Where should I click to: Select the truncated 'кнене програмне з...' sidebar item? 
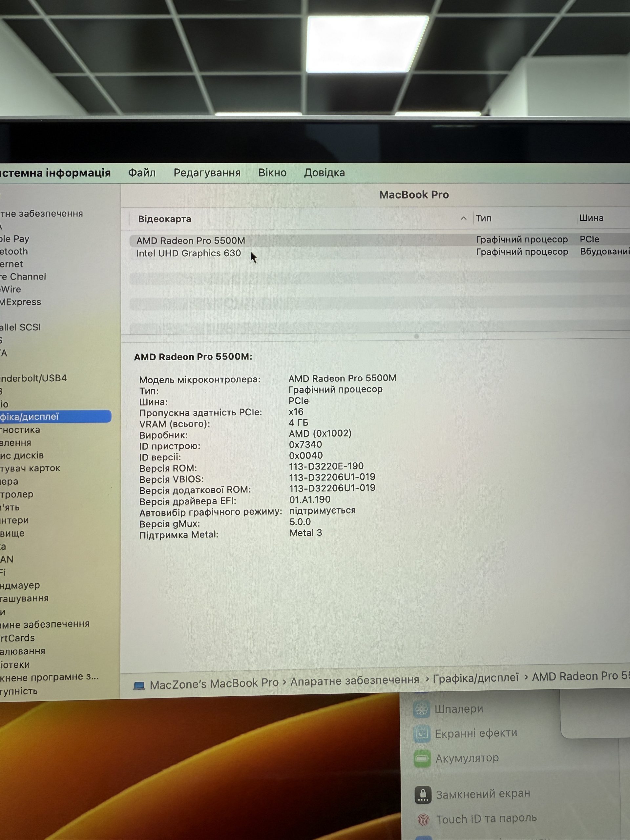tap(49, 677)
